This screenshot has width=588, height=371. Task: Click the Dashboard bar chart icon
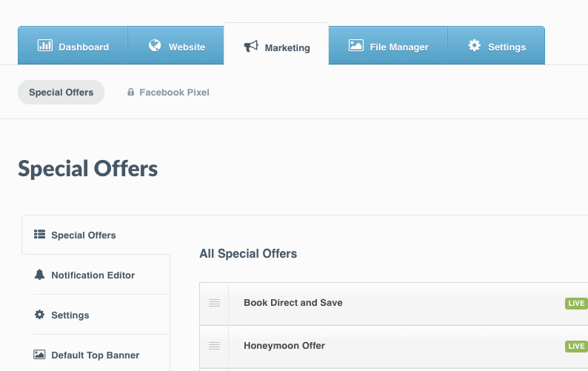pyautogui.click(x=45, y=45)
